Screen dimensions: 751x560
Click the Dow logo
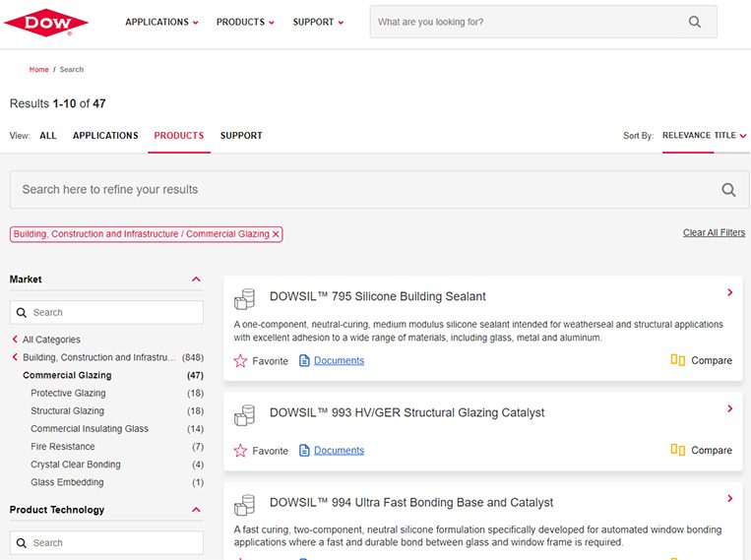(45, 23)
